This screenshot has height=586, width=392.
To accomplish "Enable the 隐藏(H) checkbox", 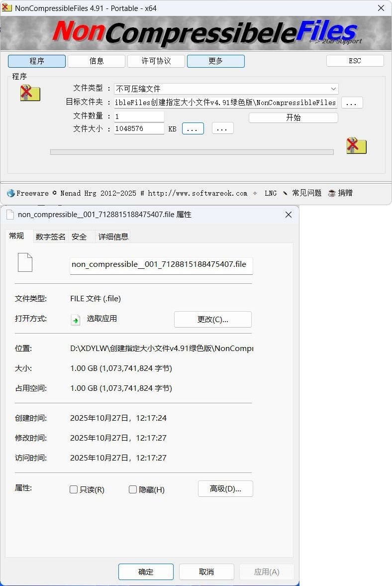I will click(x=133, y=489).
